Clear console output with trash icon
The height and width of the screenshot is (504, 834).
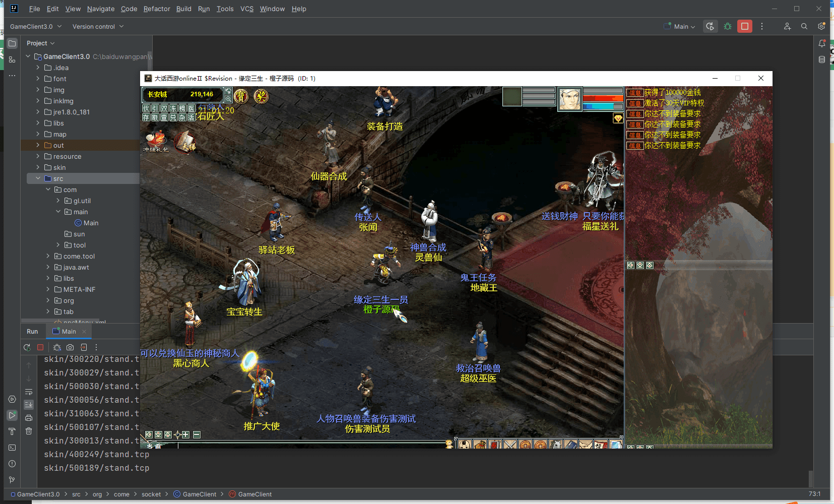pyautogui.click(x=29, y=431)
